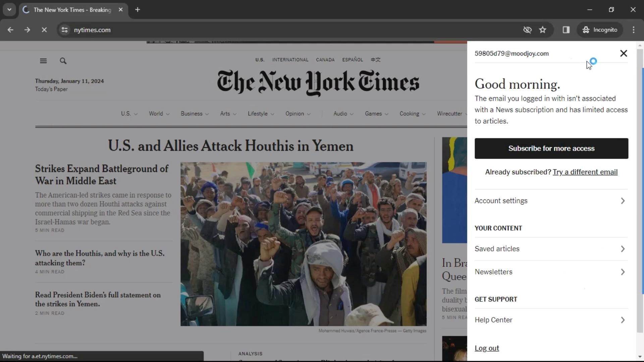Bookmark this page with star icon
The height and width of the screenshot is (362, 644).
click(x=543, y=30)
